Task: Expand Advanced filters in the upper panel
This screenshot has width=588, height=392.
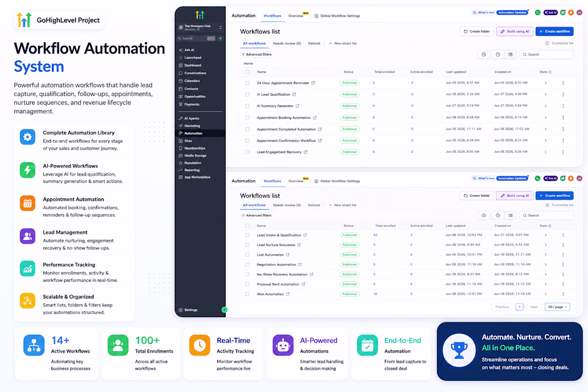Action: click(x=257, y=55)
